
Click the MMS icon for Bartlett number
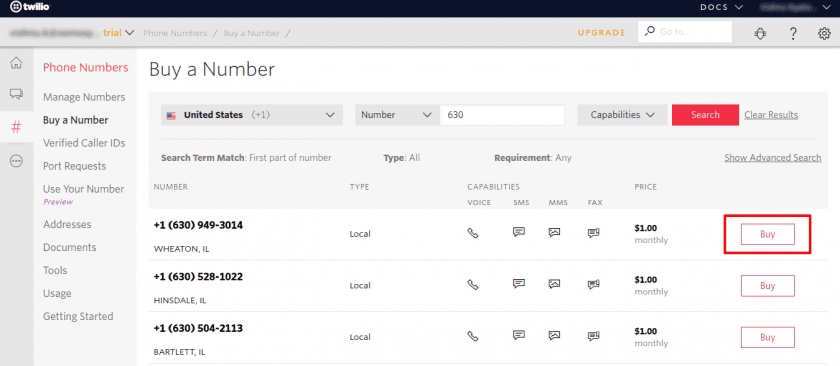(x=554, y=335)
